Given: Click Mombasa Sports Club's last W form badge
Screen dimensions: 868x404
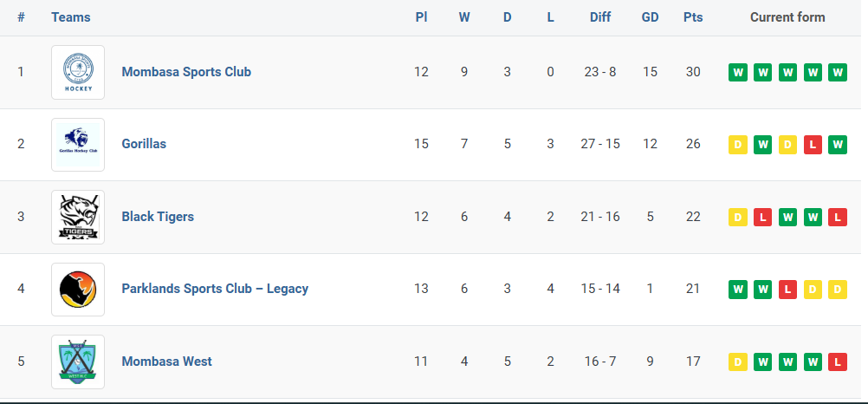Looking at the screenshot, I should tap(838, 72).
